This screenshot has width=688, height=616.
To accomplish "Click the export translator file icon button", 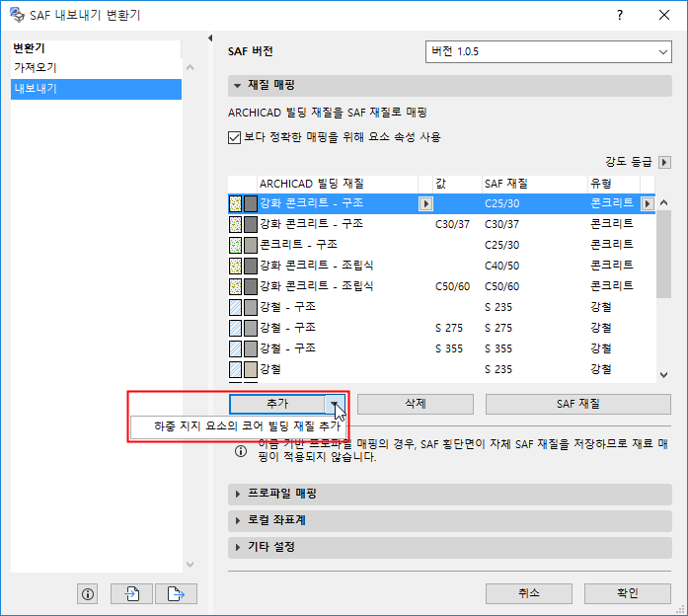I will (x=176, y=594).
